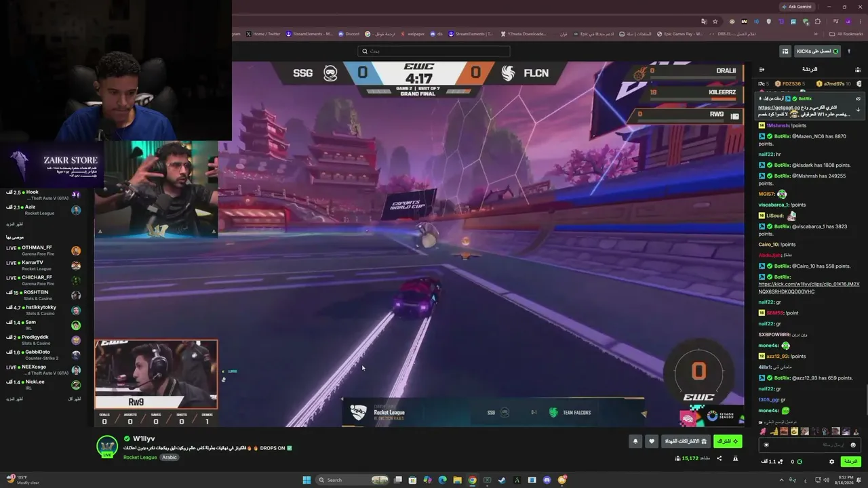The width and height of the screenshot is (868, 488).
Task: Open CHICHAR_FF live channel
Action: tap(42, 281)
